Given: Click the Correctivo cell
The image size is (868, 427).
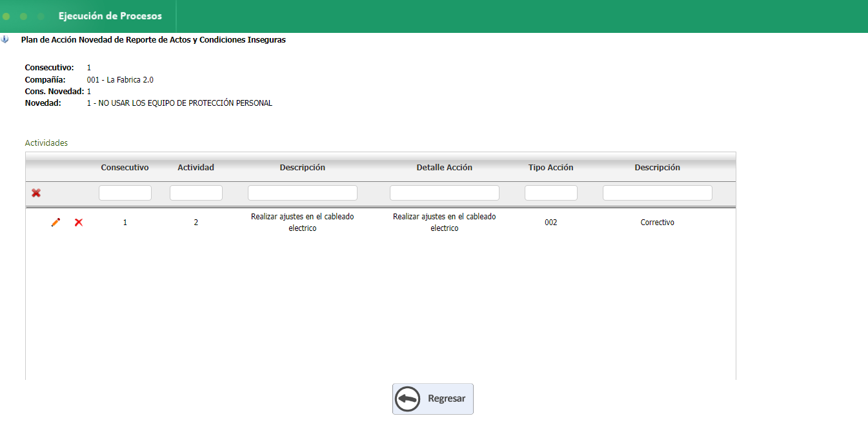Looking at the screenshot, I should (658, 223).
